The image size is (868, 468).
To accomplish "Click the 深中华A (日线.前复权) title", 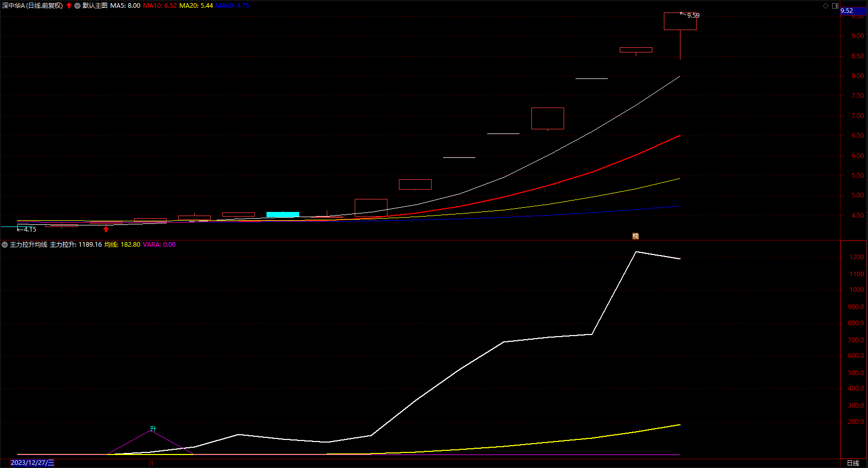I will [32, 6].
